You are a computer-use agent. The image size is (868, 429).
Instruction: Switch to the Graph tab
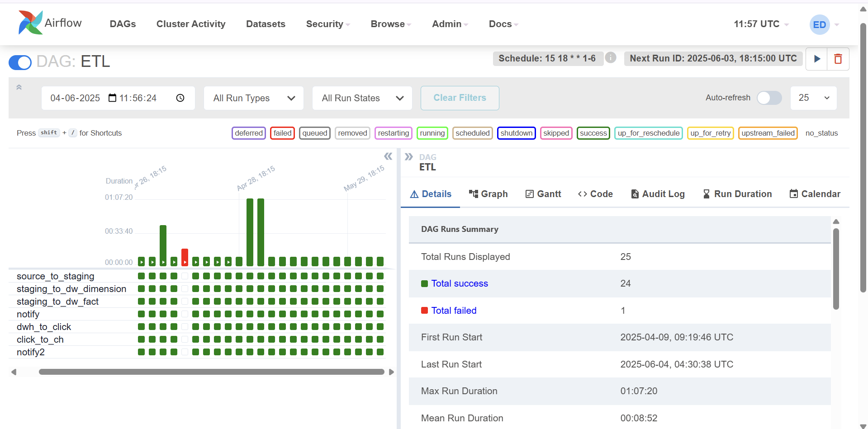(x=489, y=194)
